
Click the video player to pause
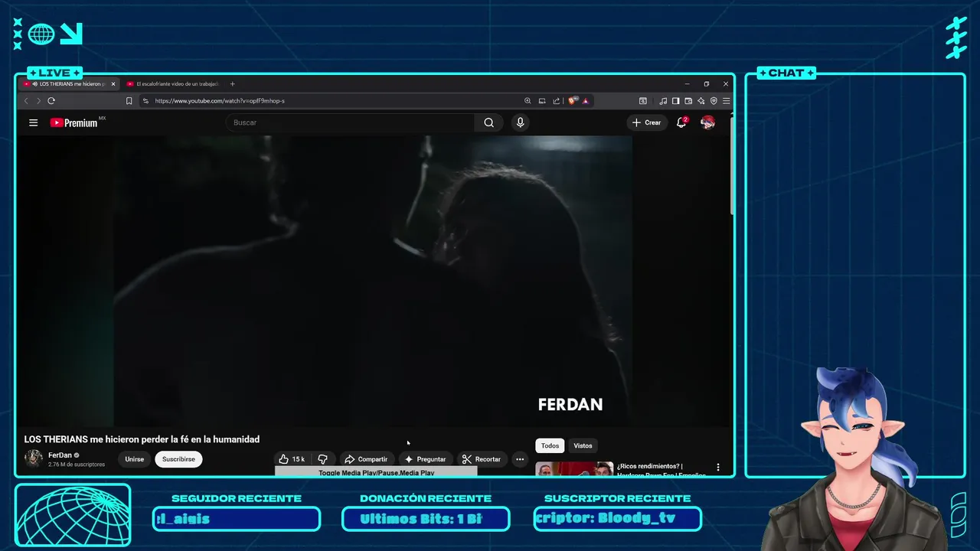click(x=374, y=280)
